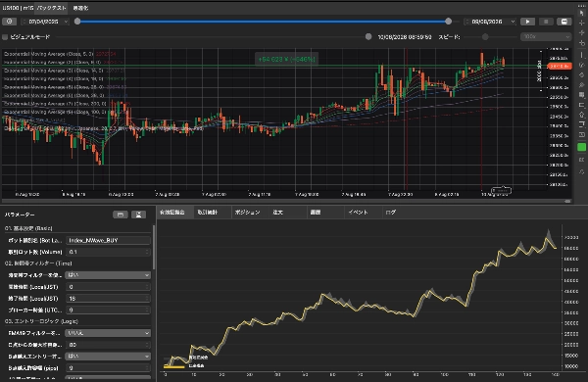Click the 01. 基本設定 (Basic) section header
Screen dimensions: 588x382
pyautogui.click(x=28, y=228)
